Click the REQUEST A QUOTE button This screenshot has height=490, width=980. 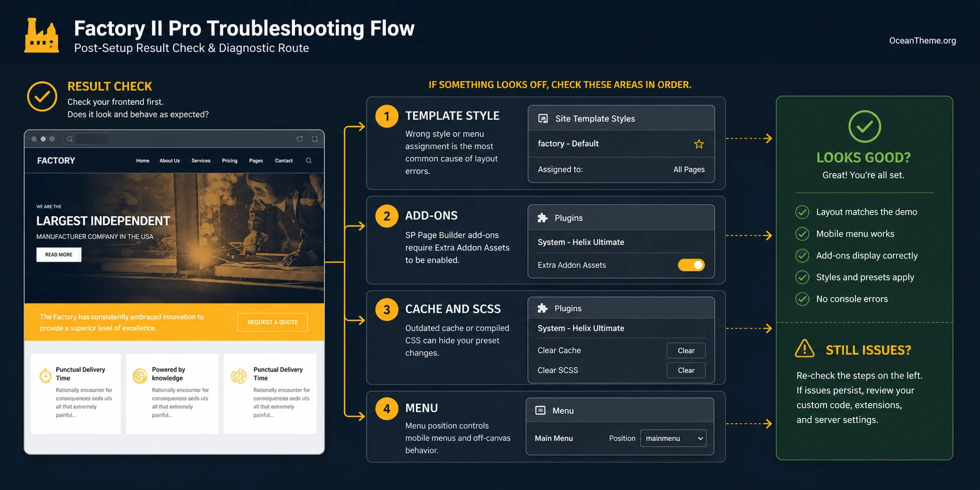272,322
